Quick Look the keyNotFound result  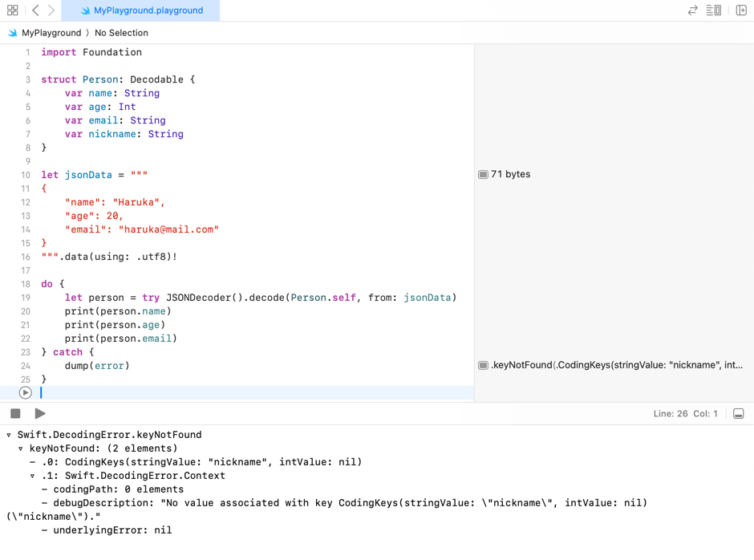coord(482,365)
